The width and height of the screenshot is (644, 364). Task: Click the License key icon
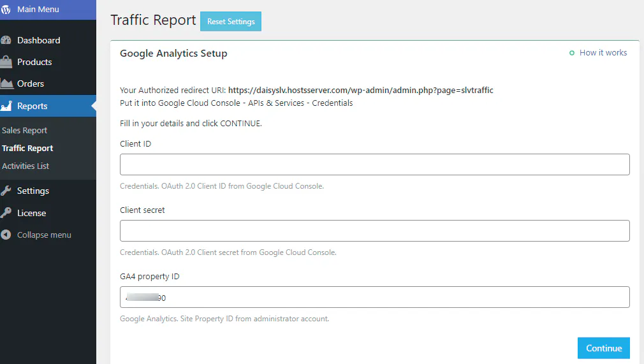(6, 213)
